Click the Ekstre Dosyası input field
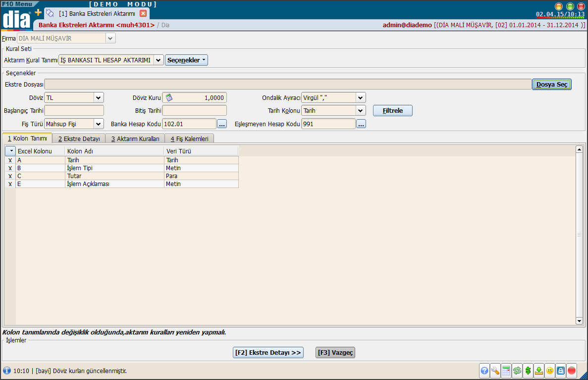The image size is (588, 380). tap(288, 84)
